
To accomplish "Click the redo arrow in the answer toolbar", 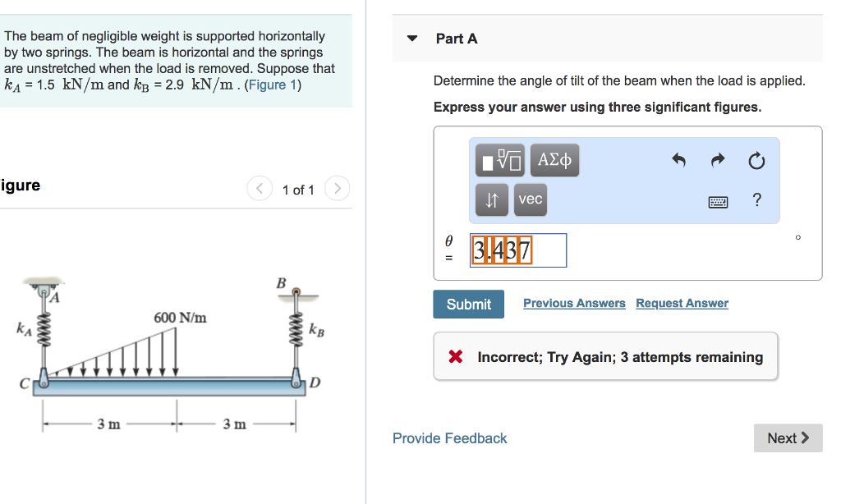I will click(x=716, y=160).
